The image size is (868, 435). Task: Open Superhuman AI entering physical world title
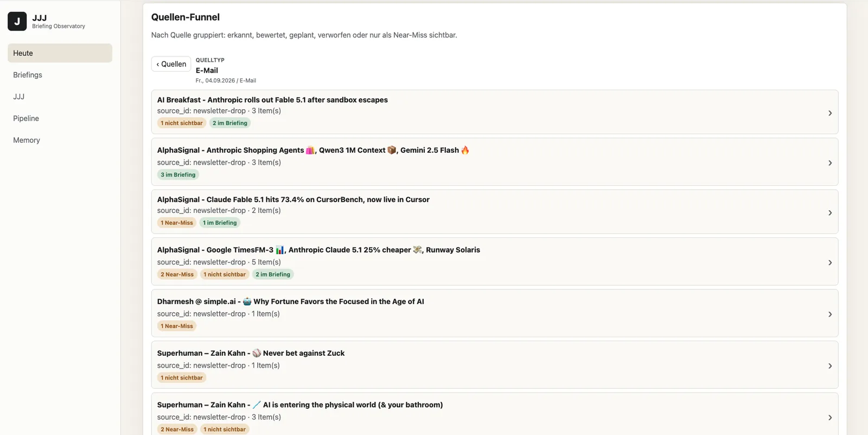[300, 405]
